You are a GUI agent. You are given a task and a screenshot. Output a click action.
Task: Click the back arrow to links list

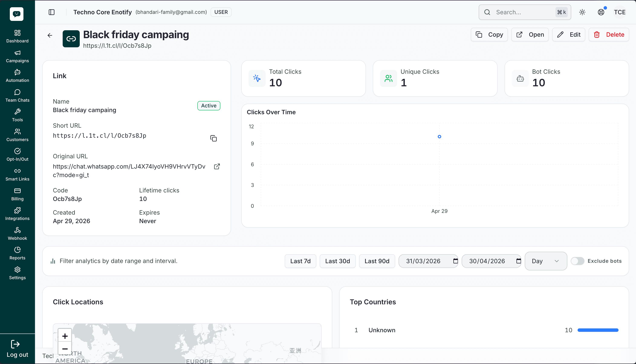[50, 35]
